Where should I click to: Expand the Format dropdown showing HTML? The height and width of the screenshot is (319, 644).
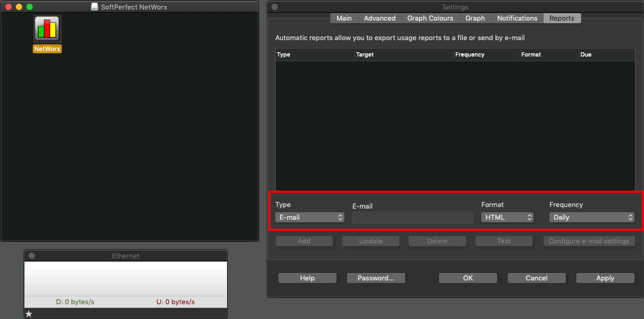click(x=507, y=217)
